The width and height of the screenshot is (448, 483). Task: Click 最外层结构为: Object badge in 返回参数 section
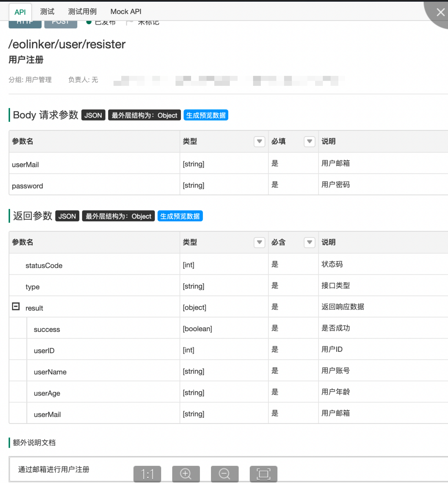pyautogui.click(x=119, y=216)
